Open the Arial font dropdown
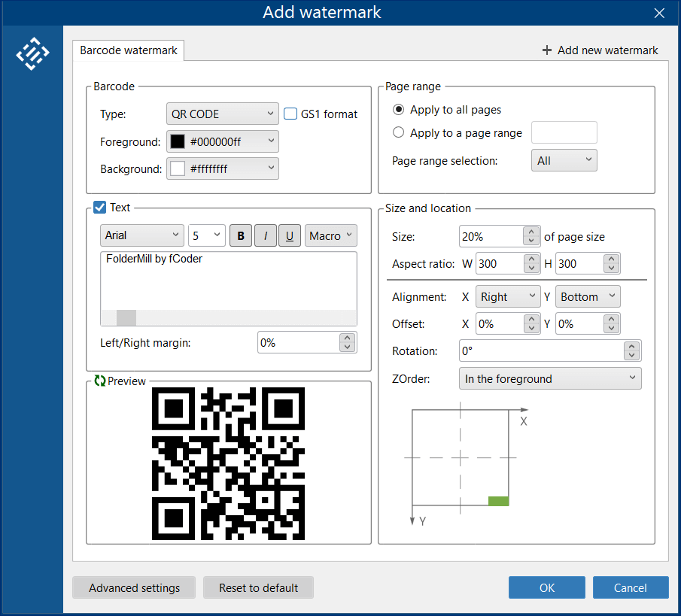The height and width of the screenshot is (616, 681). [x=142, y=235]
